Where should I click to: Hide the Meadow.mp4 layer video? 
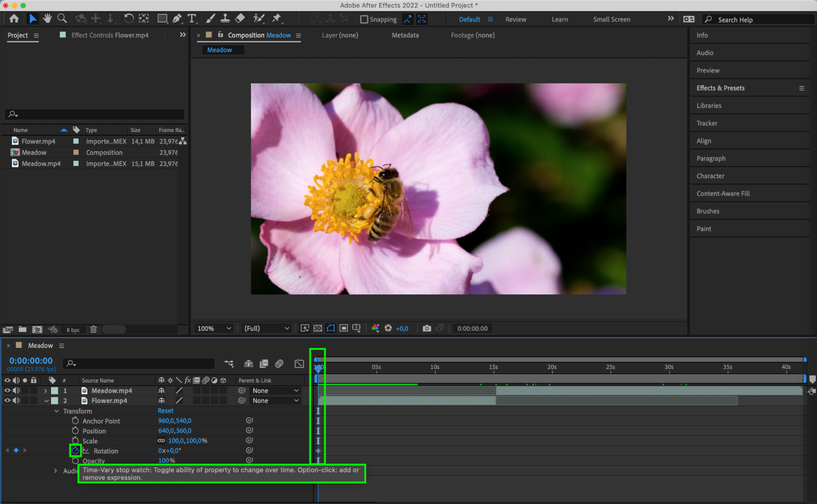point(7,391)
